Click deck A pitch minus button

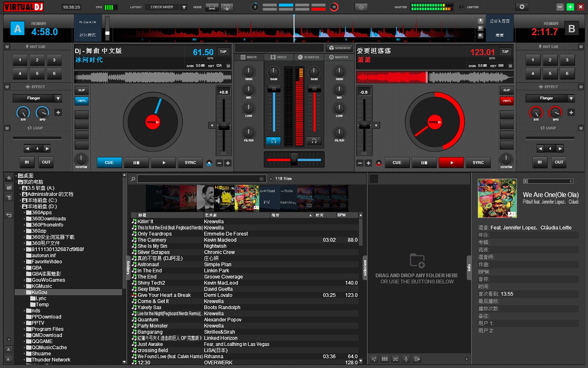[219, 163]
